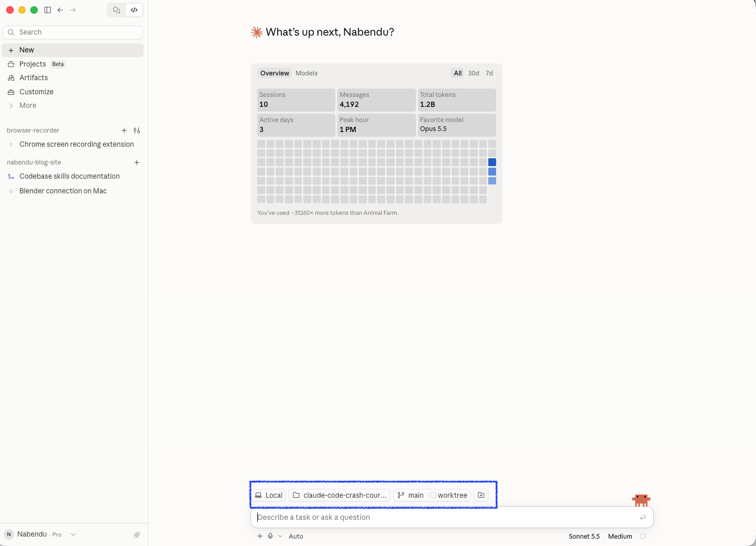Open the Local environment selector
This screenshot has width=756, height=546.
tap(269, 495)
